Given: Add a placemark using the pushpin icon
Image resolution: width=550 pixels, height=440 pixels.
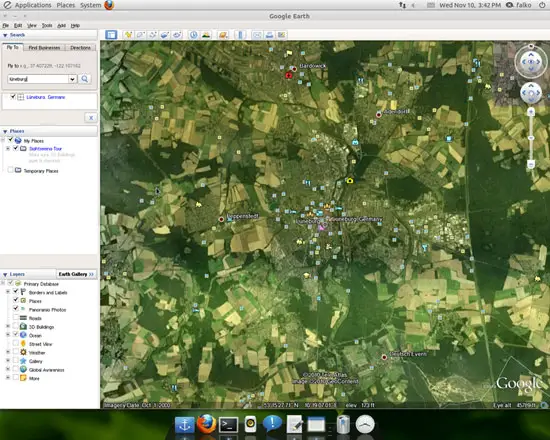Looking at the screenshot, I should click(x=128, y=35).
